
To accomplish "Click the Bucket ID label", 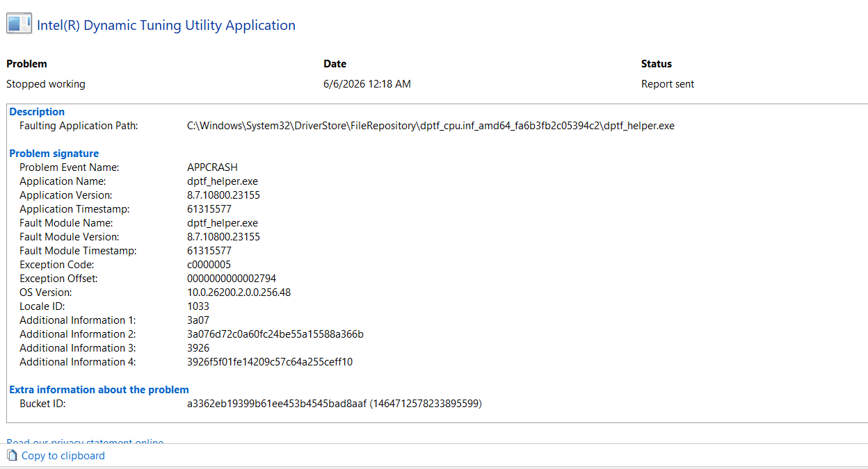I will tap(42, 404).
